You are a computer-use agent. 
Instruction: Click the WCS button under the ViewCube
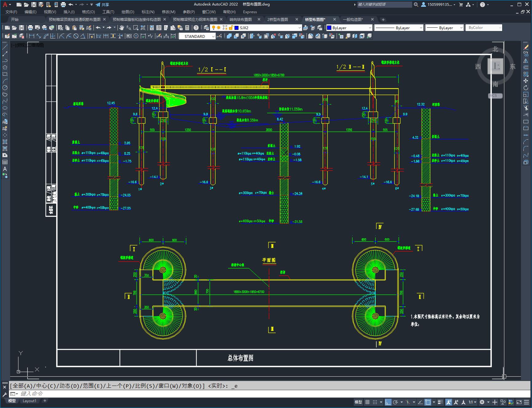click(x=495, y=96)
